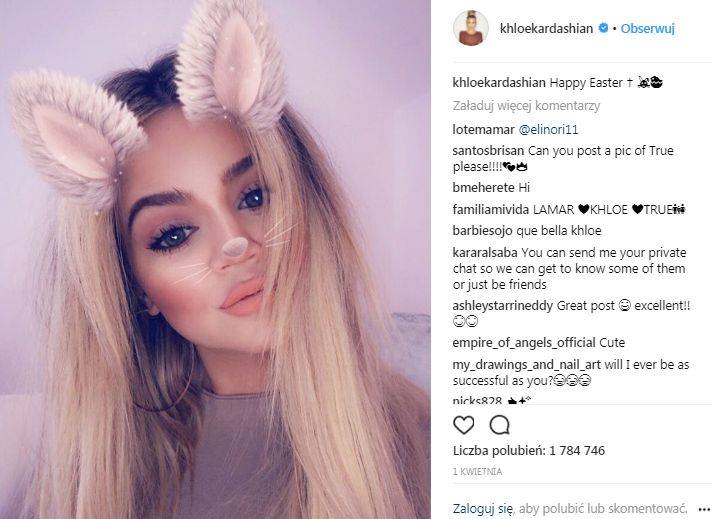This screenshot has width=713, height=519.
Task: Follow with the Obserwuj button
Action: [x=647, y=29]
